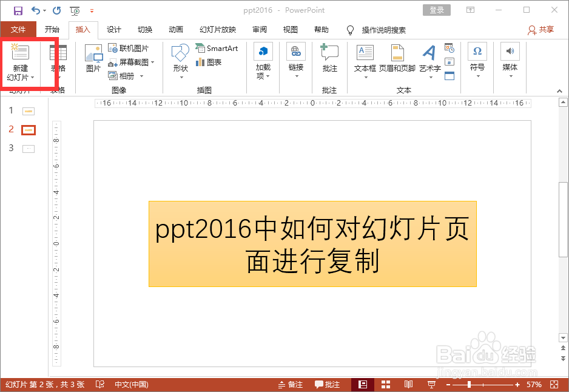
Task: Click the 新建幻灯片 new slide icon
Action: (20, 52)
